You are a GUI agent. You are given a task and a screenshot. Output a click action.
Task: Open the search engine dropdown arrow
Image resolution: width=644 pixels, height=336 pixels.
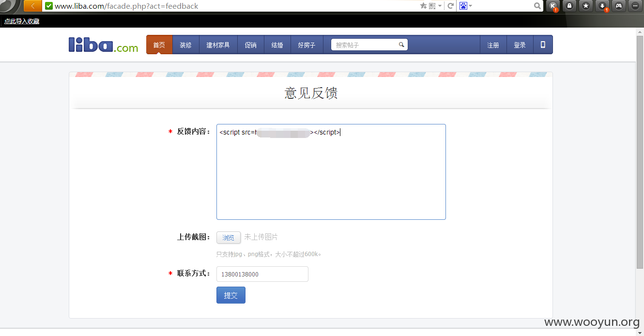point(470,6)
